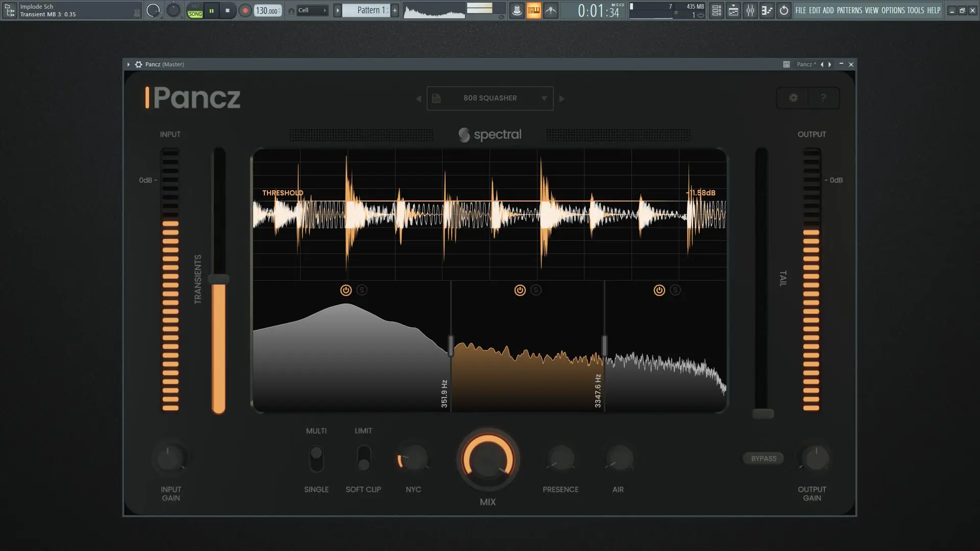This screenshot has width=980, height=551.
Task: Solo the low frequency band
Action: [362, 290]
